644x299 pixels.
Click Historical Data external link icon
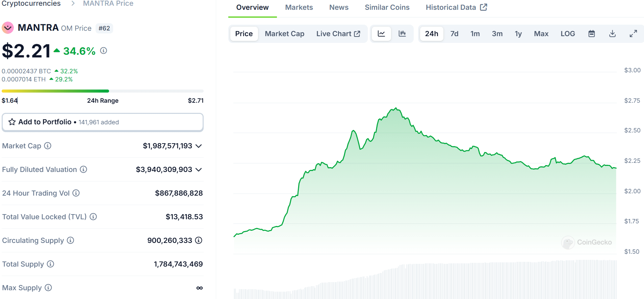coord(484,7)
